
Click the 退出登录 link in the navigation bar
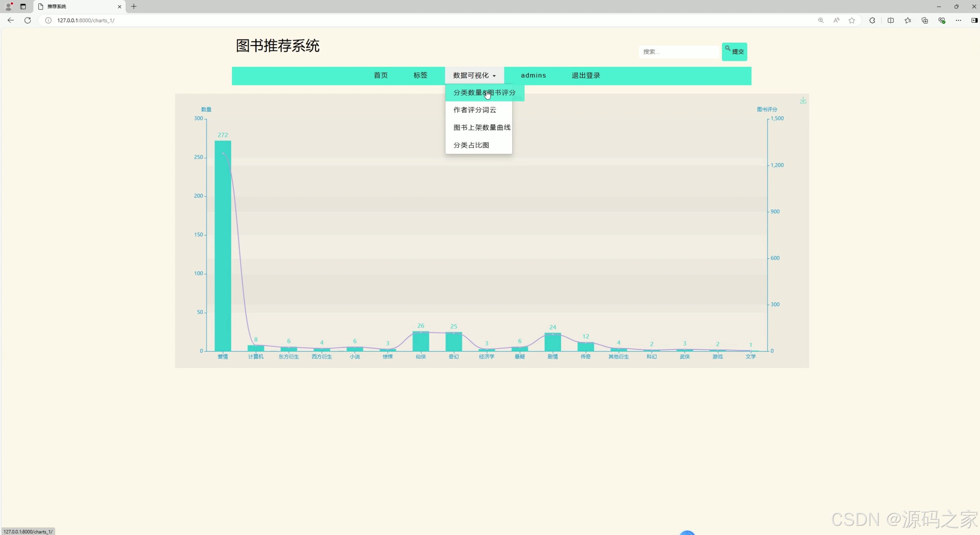[586, 75]
